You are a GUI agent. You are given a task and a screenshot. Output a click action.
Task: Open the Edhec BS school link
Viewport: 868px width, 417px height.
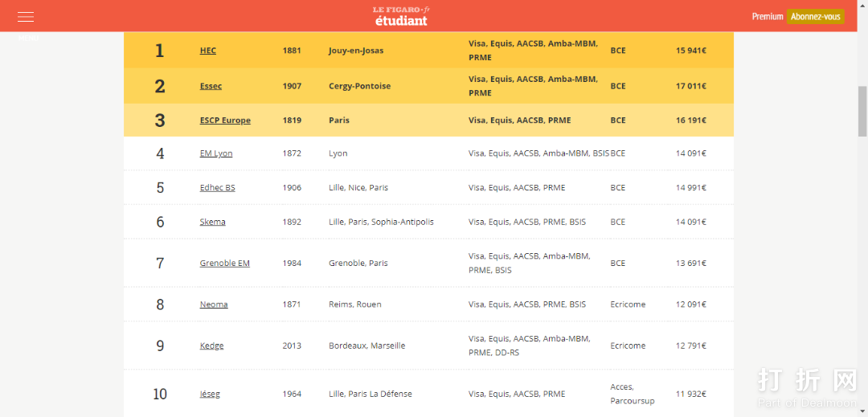click(217, 188)
